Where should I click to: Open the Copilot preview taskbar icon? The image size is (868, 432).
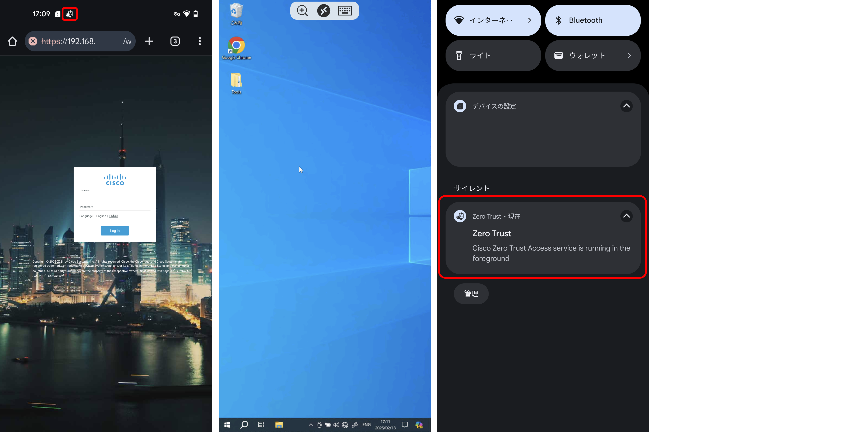point(419,425)
